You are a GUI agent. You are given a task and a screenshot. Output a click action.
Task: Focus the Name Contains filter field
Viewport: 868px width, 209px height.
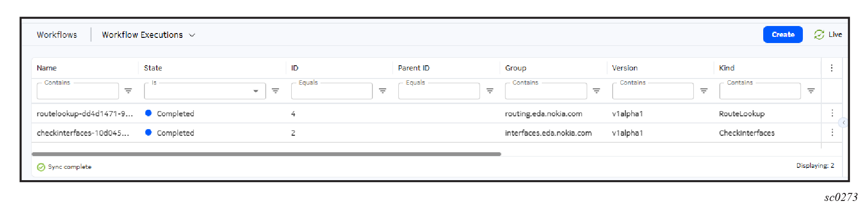[78, 91]
